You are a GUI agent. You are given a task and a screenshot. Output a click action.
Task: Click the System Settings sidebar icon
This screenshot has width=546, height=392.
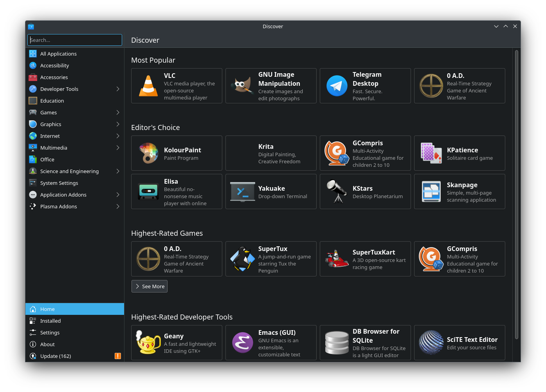pos(33,183)
